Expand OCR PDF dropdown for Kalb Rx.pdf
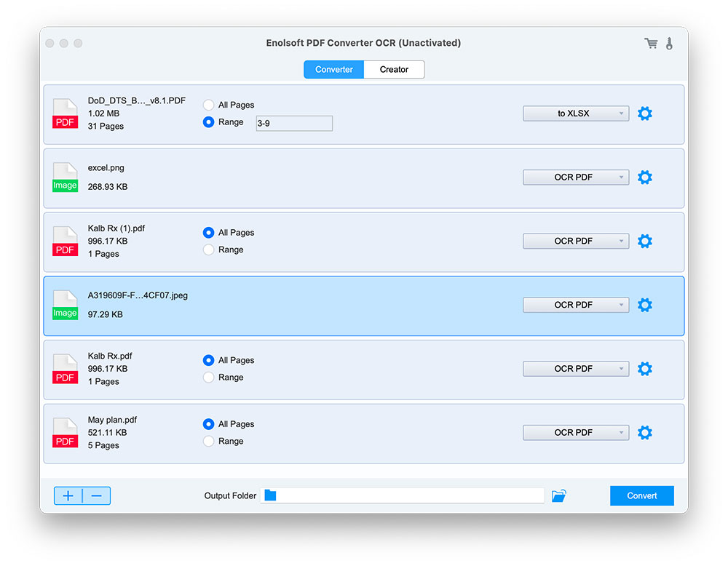Screen dimensions: 728x566 575,369
